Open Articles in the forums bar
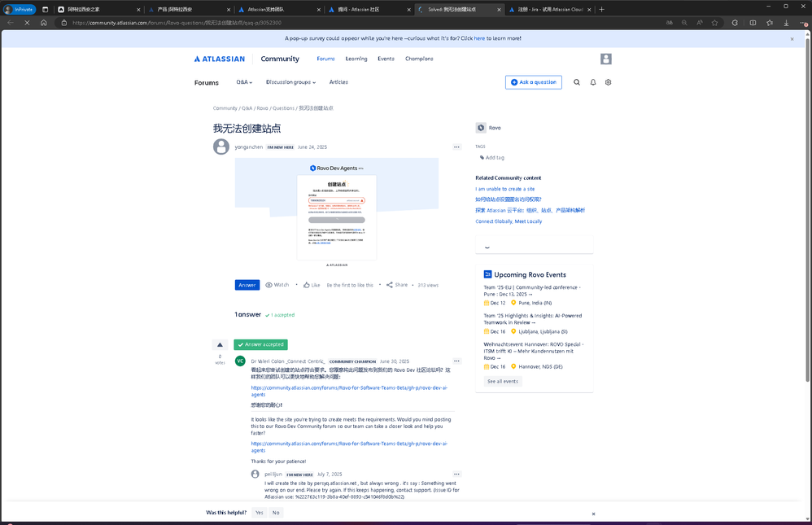Screen dimensions: 812x525 click(338, 82)
